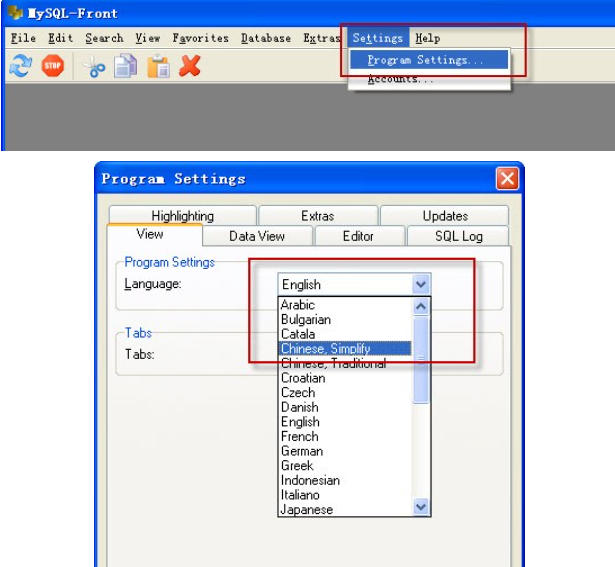Open the SQL Log tab
The width and height of the screenshot is (615, 567).
(458, 236)
